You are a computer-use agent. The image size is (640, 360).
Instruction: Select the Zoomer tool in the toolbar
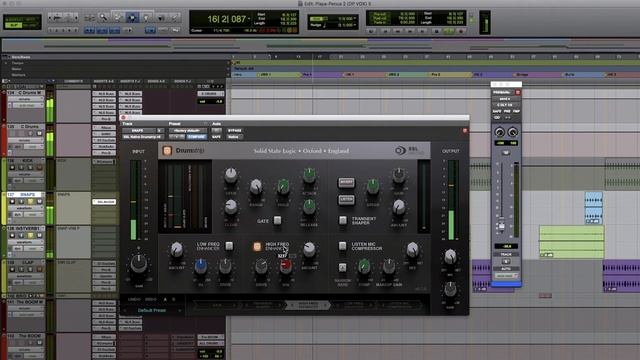click(x=104, y=18)
